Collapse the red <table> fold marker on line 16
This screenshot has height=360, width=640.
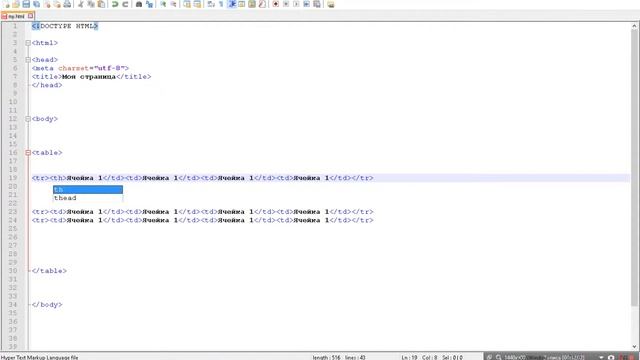click(28, 153)
